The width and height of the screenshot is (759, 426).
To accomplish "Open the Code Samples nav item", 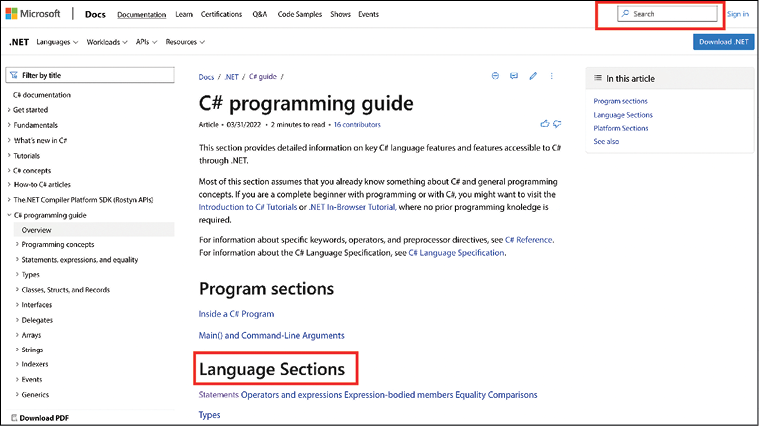I will 300,15.
